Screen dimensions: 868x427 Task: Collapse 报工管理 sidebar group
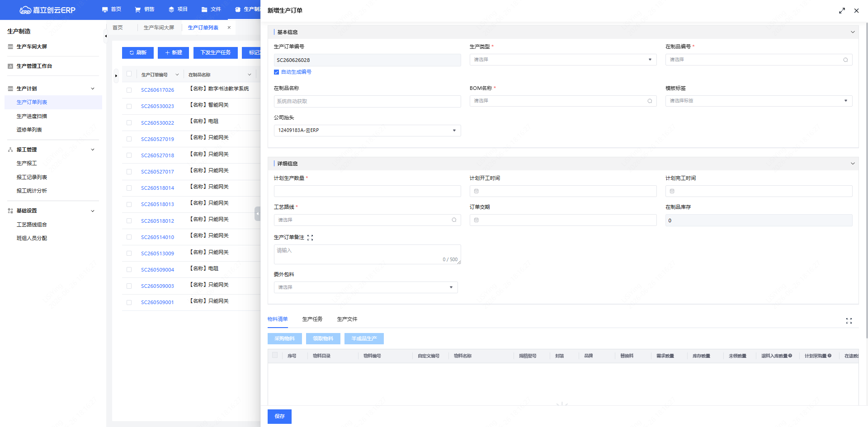93,150
